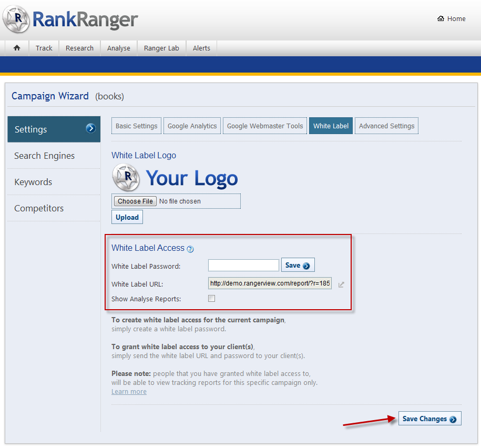Click help icon next to White Label Access

click(x=190, y=249)
